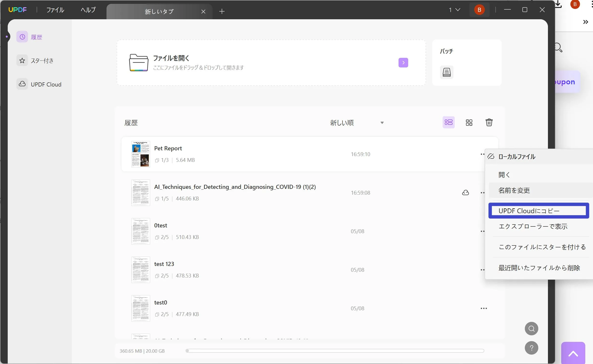Click the cloud storage usage bar

pos(335,351)
